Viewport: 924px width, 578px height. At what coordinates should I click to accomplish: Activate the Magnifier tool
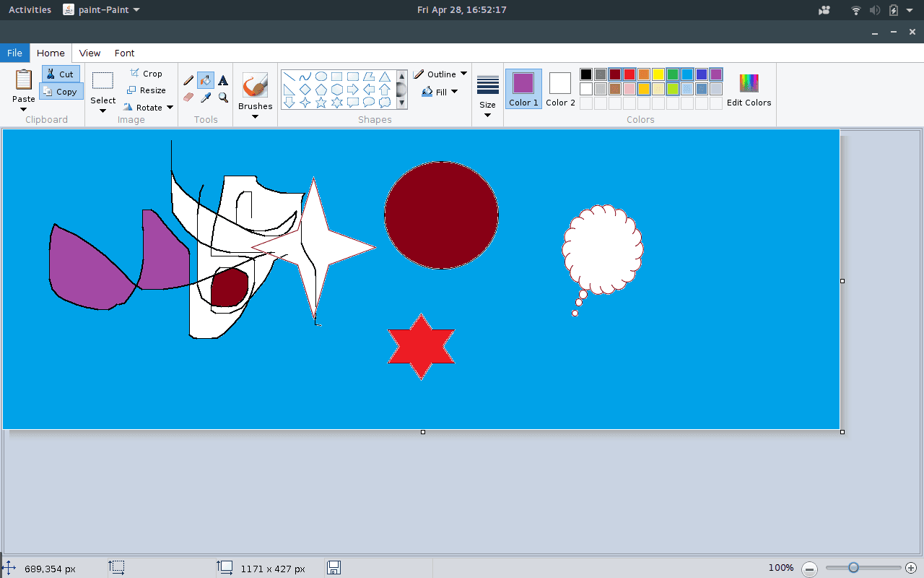point(223,96)
